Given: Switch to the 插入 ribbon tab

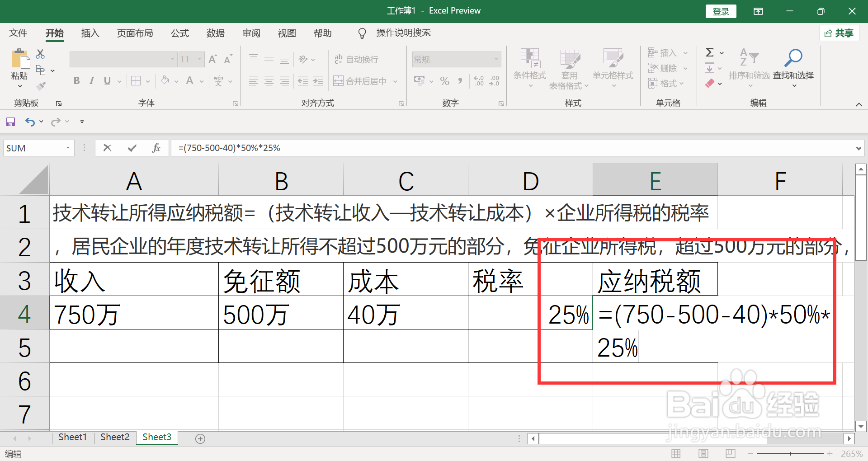Looking at the screenshot, I should [90, 33].
